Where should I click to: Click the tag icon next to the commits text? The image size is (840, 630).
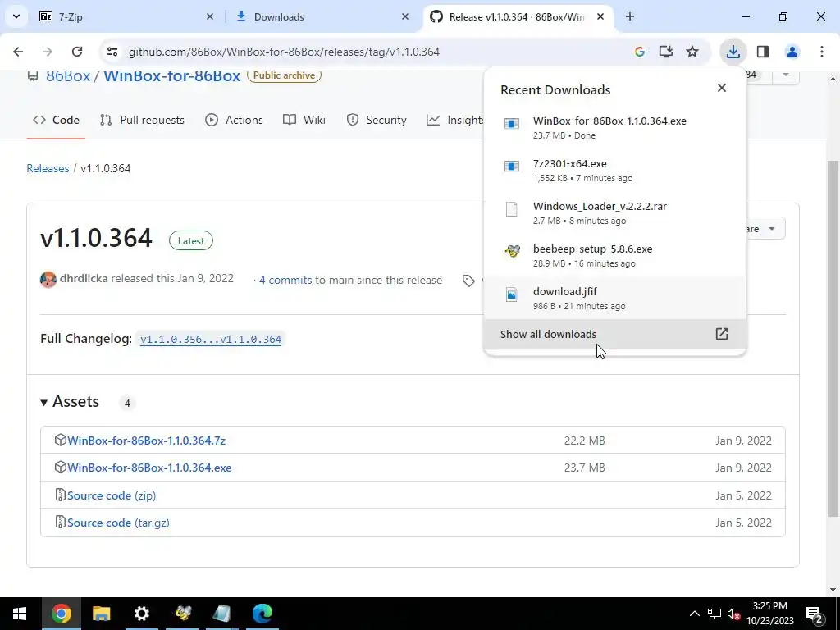tap(468, 281)
